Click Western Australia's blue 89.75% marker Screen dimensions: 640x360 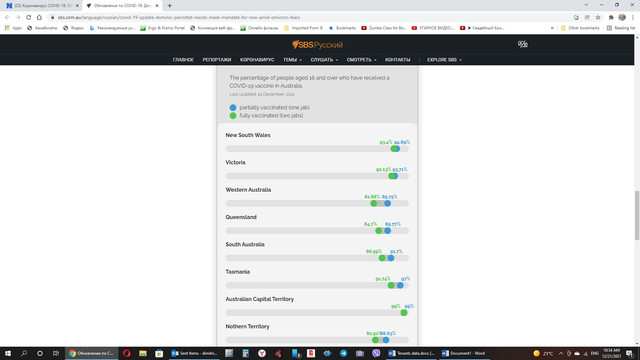coord(387,203)
